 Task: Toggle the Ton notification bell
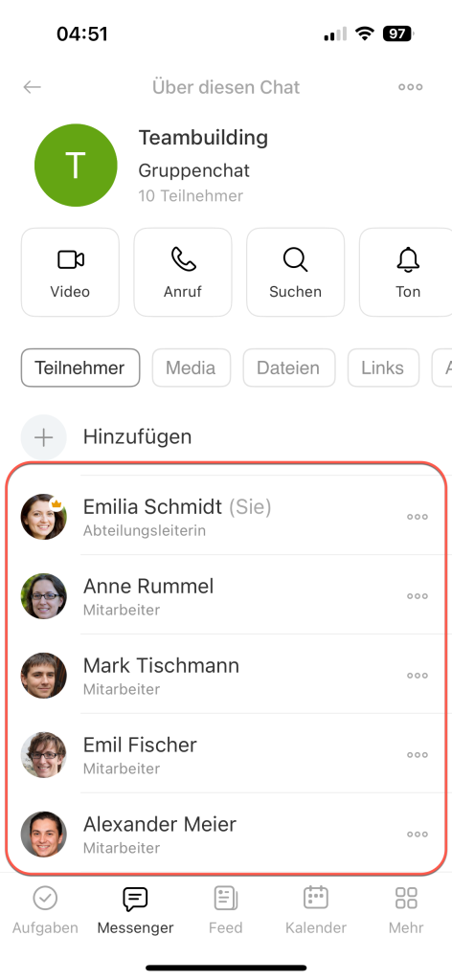(406, 272)
